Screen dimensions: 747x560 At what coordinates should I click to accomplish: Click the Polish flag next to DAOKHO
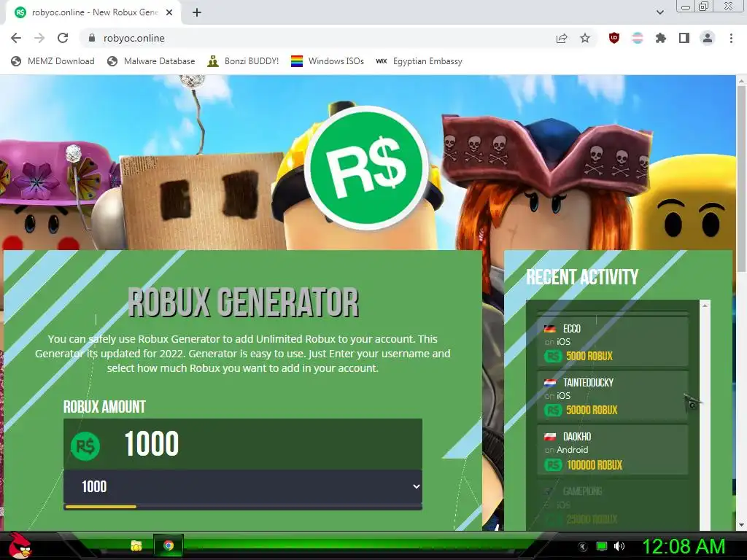[x=550, y=436]
